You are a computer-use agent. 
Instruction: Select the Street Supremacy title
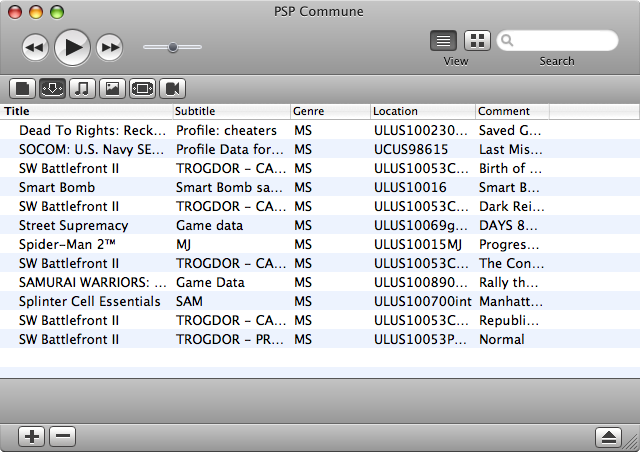click(x=73, y=225)
